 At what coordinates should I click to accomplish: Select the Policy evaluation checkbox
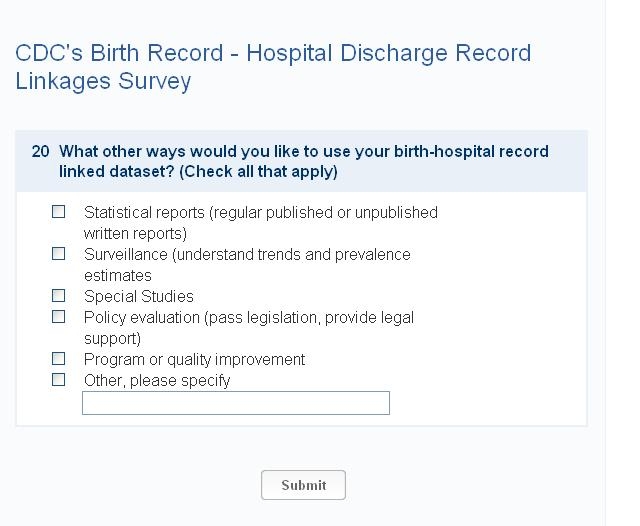[x=59, y=317]
